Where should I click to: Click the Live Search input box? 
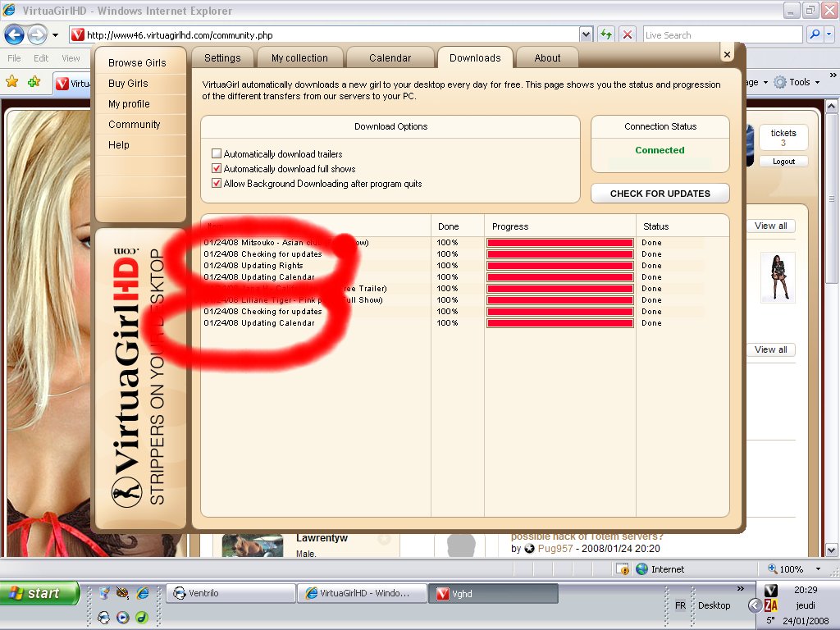pos(722,34)
